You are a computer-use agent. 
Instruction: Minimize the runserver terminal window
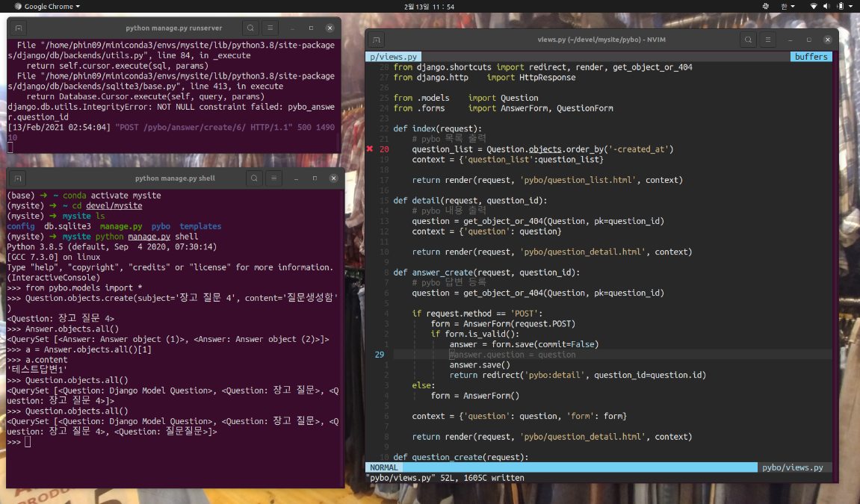click(292, 28)
